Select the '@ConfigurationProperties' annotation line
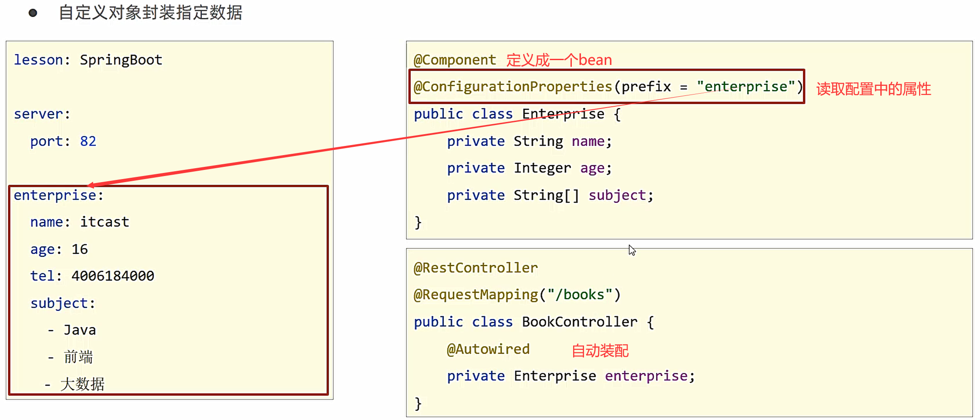980x420 pixels. (608, 87)
